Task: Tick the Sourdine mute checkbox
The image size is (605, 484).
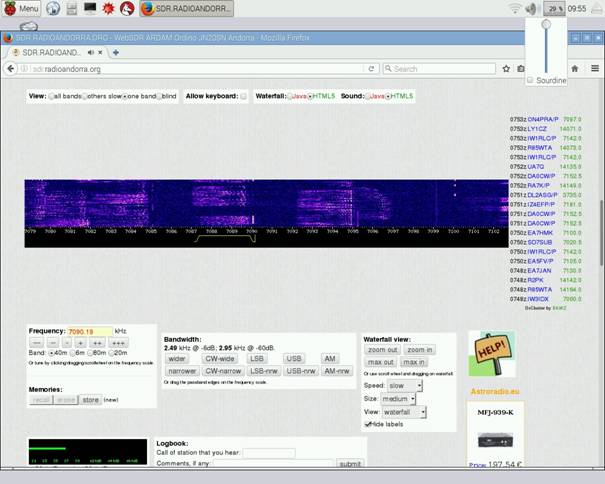Action: click(x=530, y=80)
